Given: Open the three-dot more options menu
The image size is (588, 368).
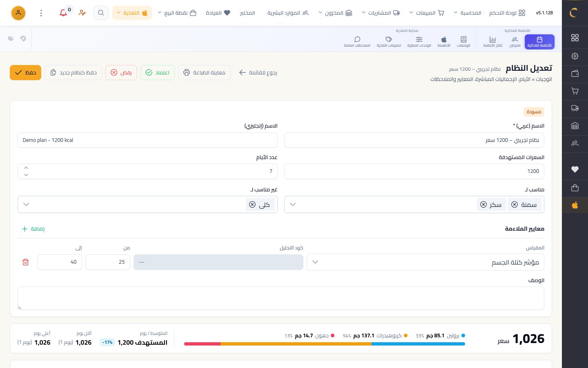Looking at the screenshot, I should 41,13.
